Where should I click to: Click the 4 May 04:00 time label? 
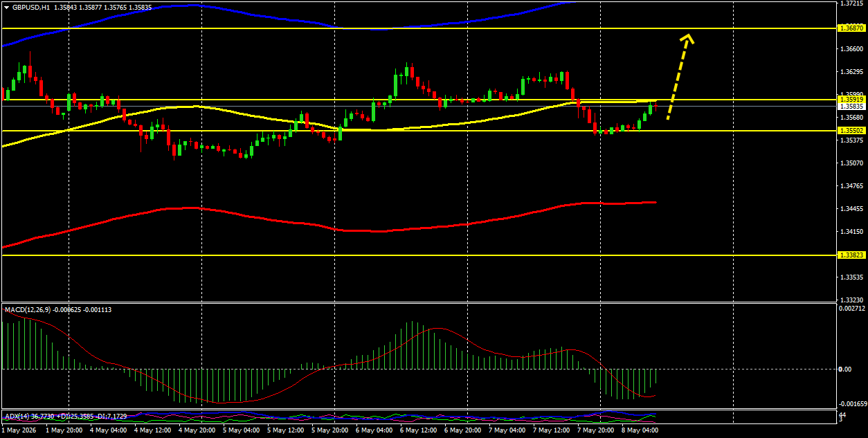109,430
